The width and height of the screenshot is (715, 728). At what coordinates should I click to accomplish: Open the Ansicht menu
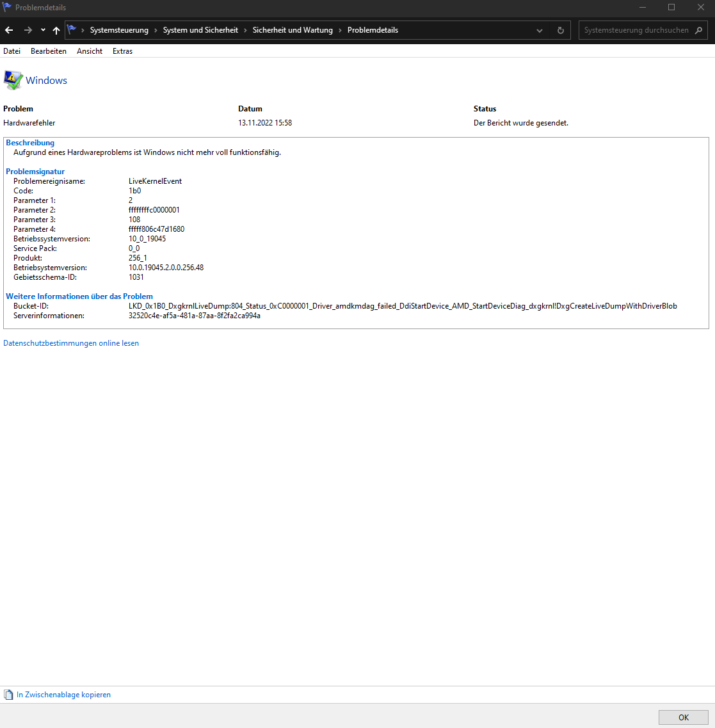[x=90, y=51]
